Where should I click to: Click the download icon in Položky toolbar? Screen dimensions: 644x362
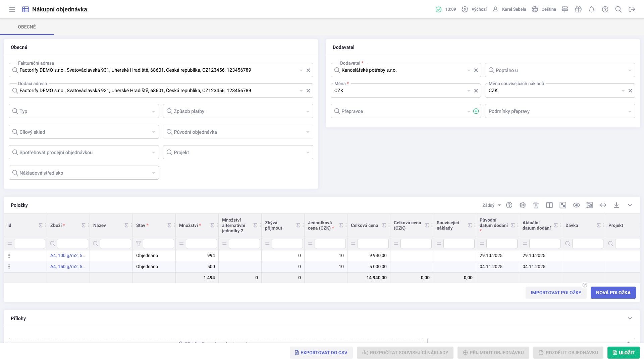point(616,205)
